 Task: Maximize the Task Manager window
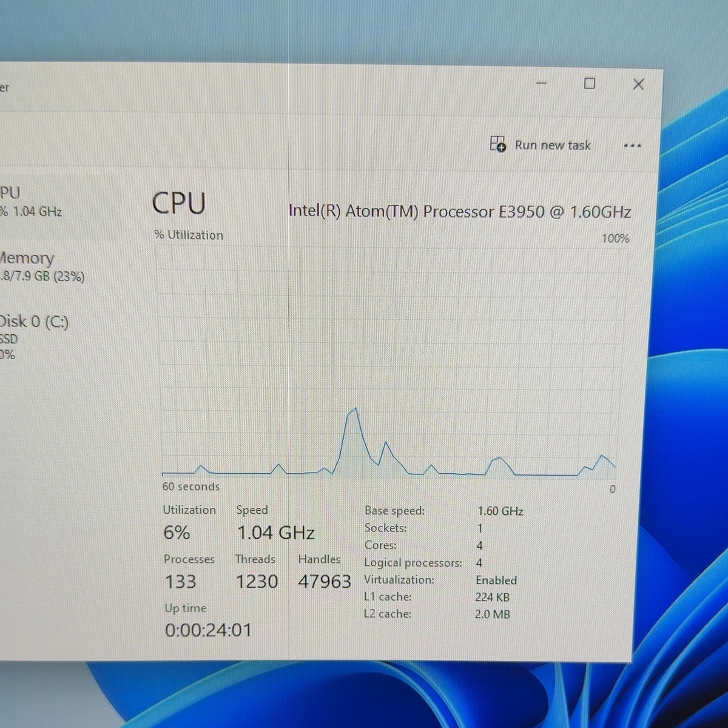tap(589, 83)
